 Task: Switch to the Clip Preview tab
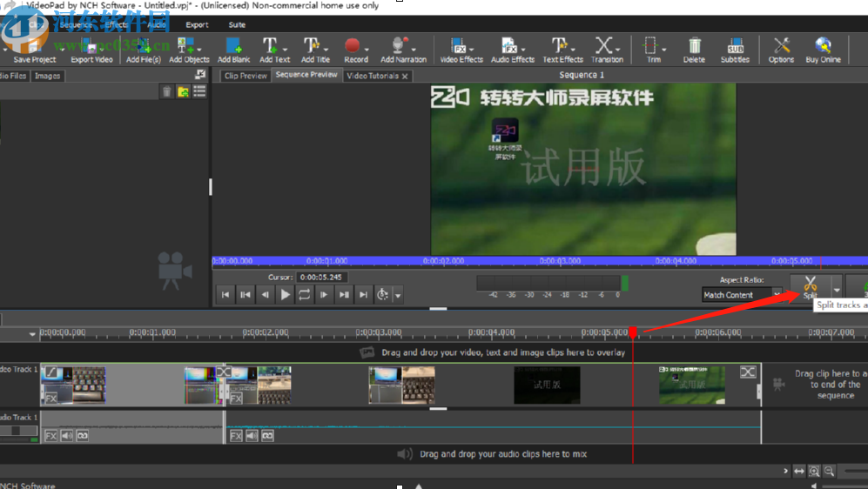[246, 76]
